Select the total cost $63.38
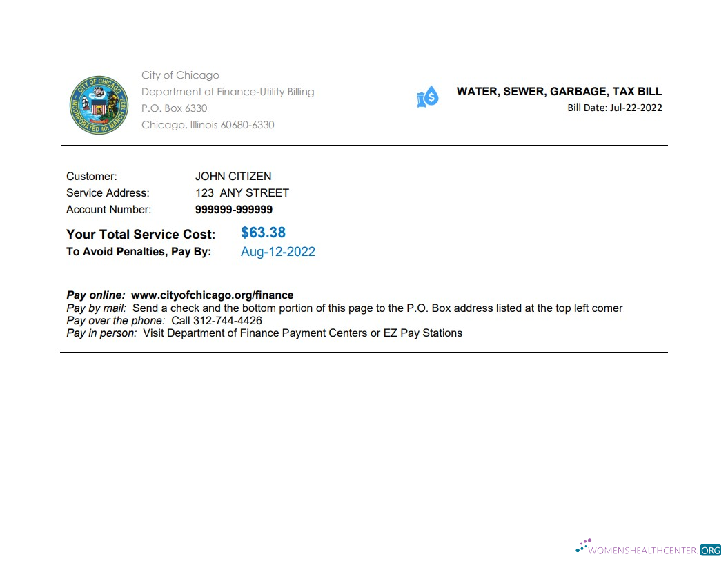 pos(263,233)
